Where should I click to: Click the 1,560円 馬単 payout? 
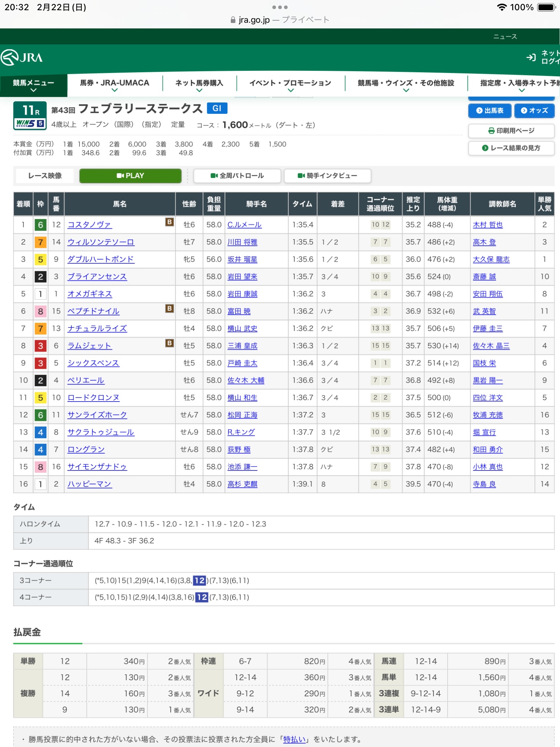(492, 677)
